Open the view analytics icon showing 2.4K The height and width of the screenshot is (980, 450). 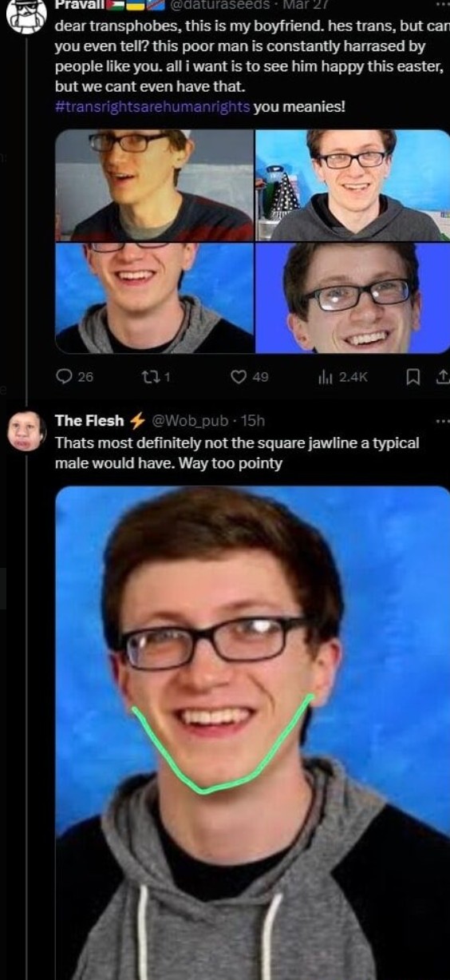[326, 377]
